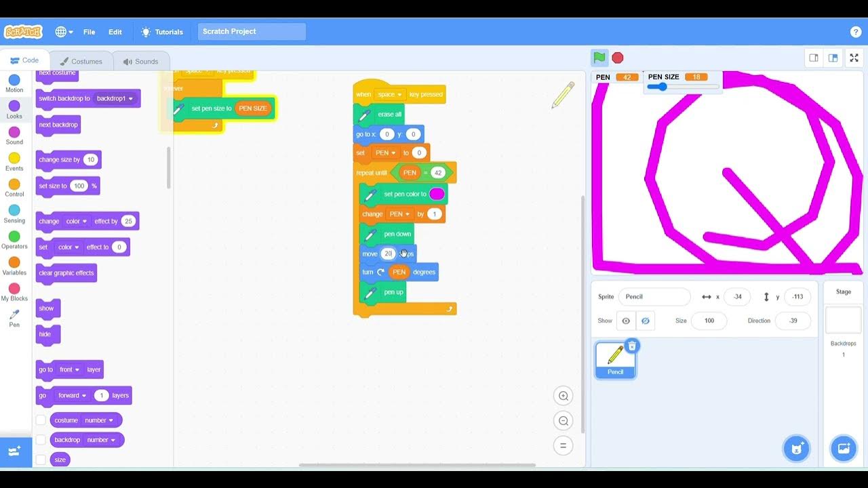The height and width of the screenshot is (488, 868).
Task: Click the sprite name field Pencil
Action: tap(655, 297)
